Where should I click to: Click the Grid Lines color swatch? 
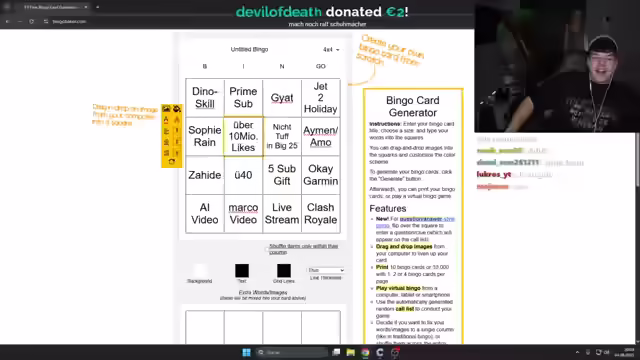click(284, 271)
